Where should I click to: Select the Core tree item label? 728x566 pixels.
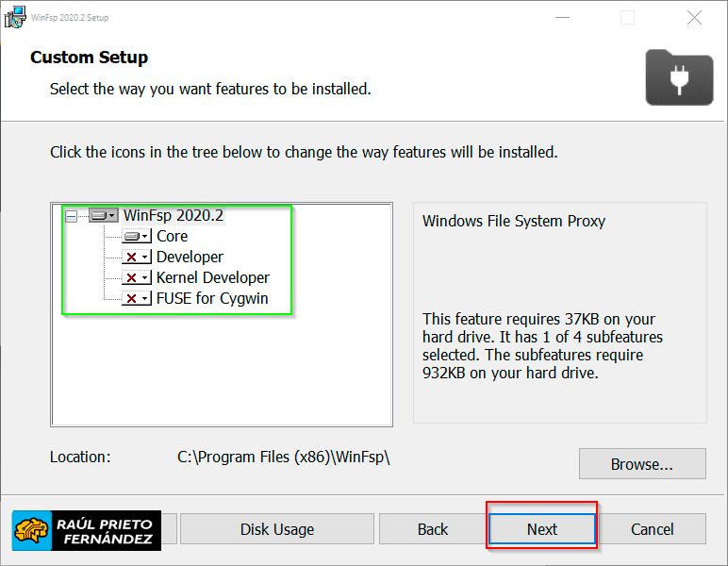[x=172, y=237]
